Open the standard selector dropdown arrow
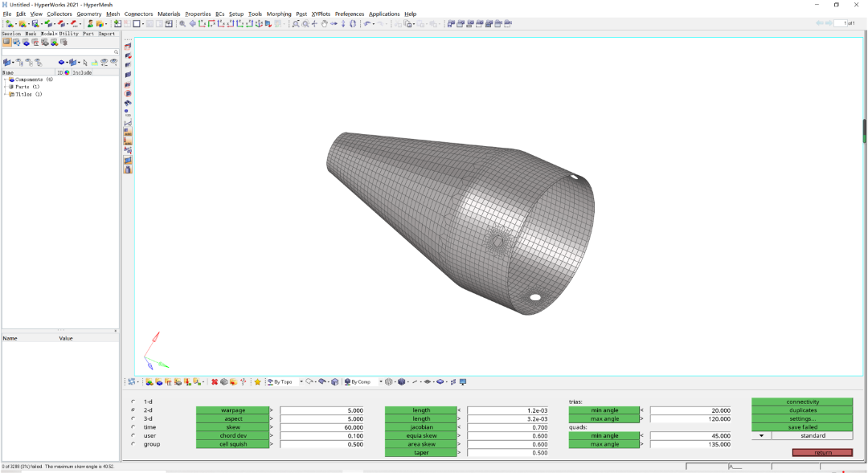 (762, 436)
